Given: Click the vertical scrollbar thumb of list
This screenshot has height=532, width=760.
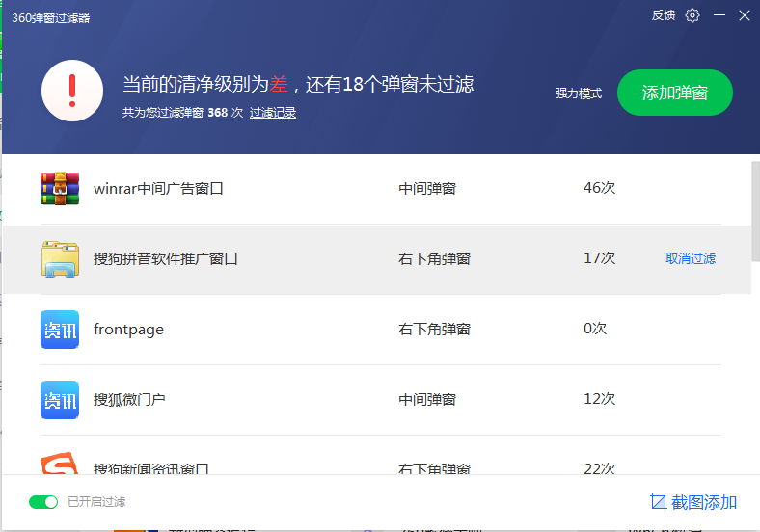Looking at the screenshot, I should (755, 211).
